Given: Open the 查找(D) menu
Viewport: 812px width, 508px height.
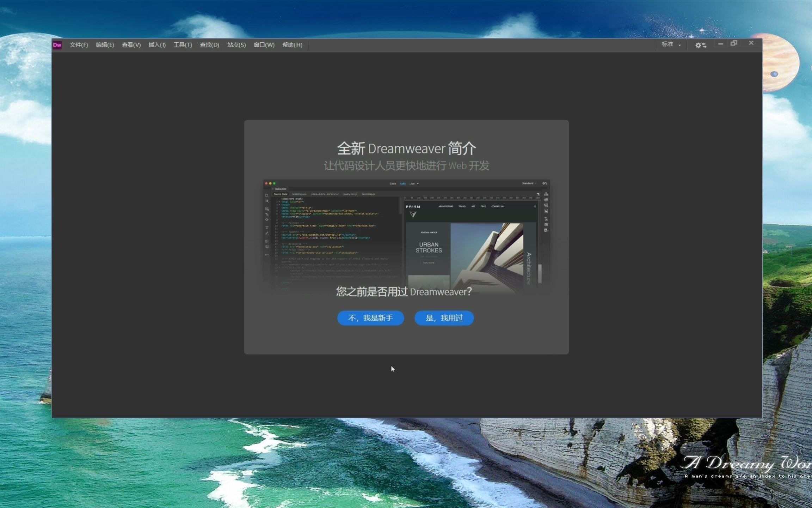Looking at the screenshot, I should (209, 45).
